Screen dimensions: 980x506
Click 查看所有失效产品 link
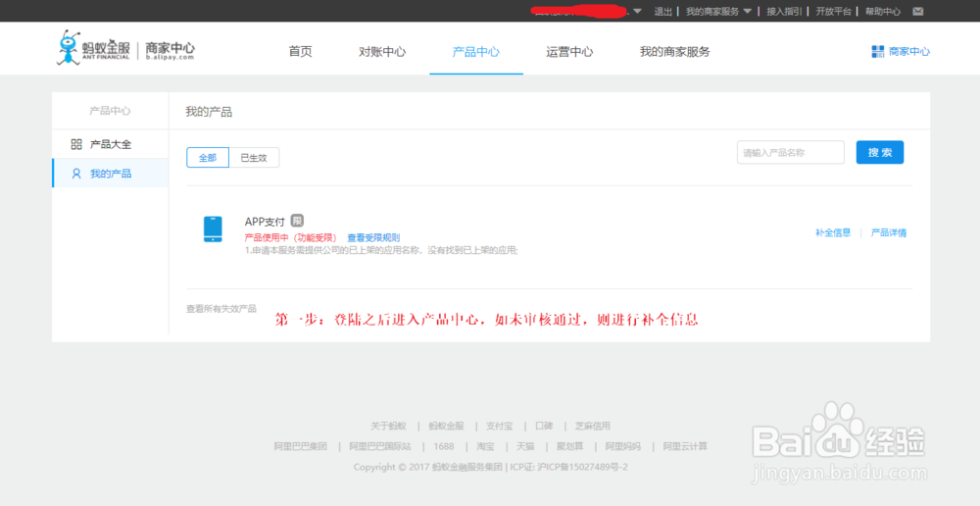[x=221, y=309]
